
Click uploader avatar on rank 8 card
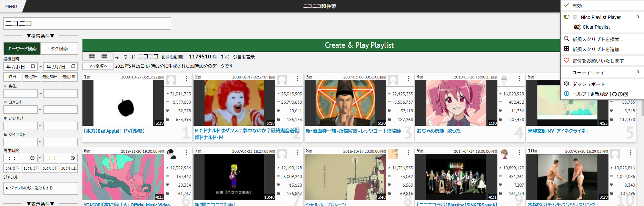393,153
